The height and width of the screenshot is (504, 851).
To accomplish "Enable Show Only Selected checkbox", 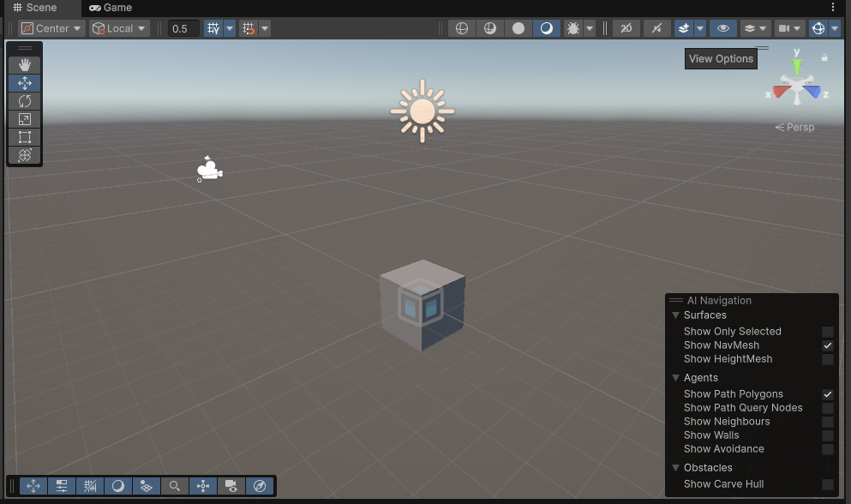I will point(828,332).
